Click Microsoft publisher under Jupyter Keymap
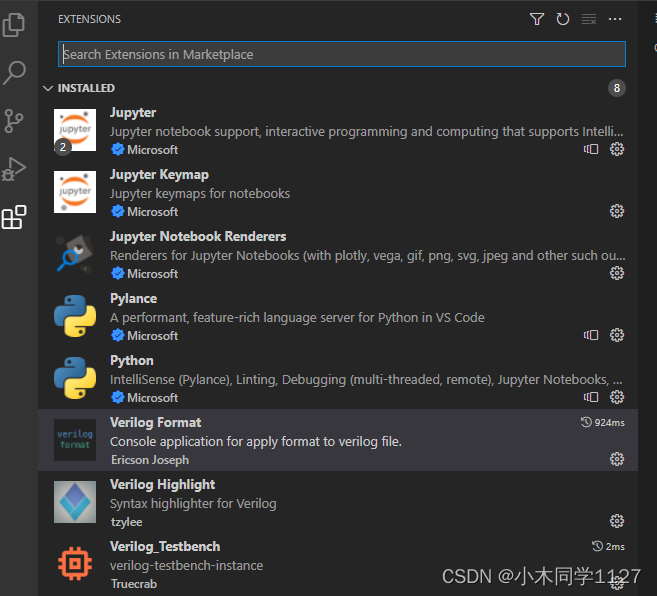Screen dimensions: 657x596 (x=153, y=212)
